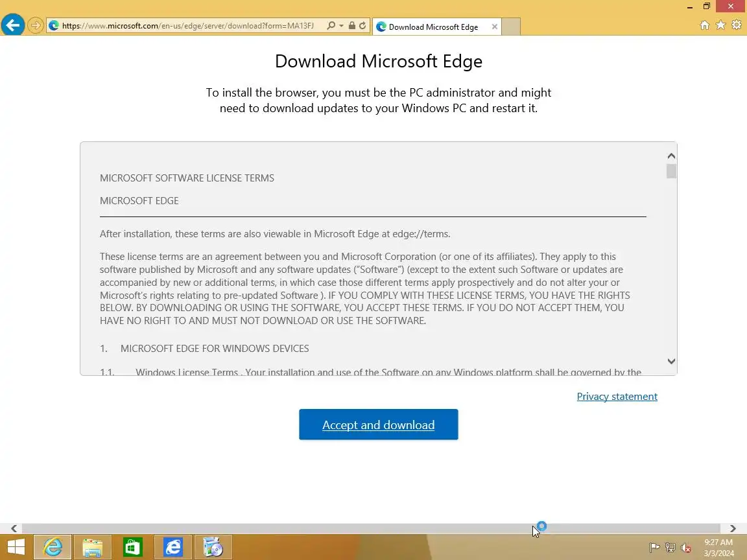
Task: Open the Privacy statement link
Action: pos(617,396)
